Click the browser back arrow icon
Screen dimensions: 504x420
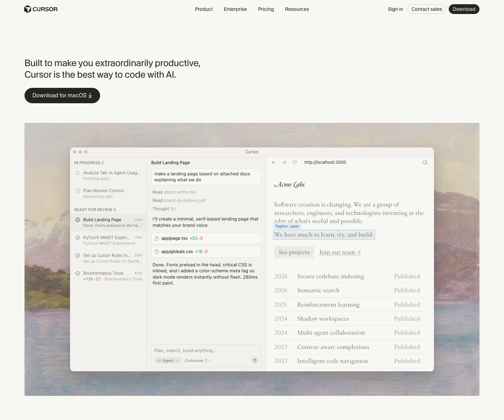(x=274, y=162)
